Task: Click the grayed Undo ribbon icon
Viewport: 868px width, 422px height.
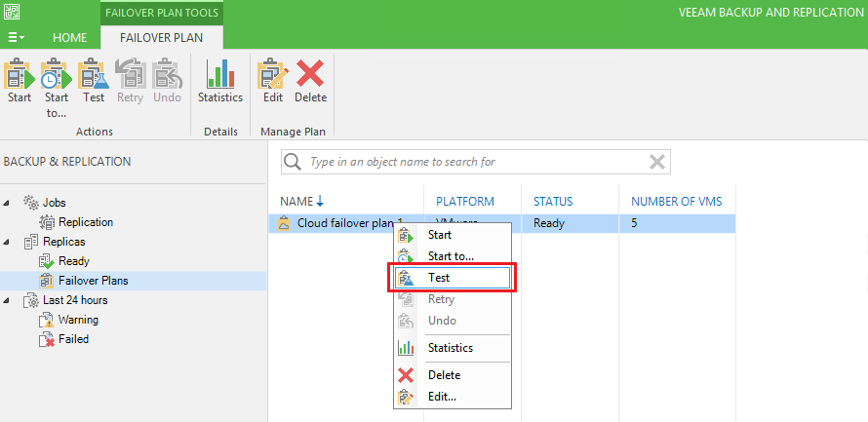Action: coord(167,74)
